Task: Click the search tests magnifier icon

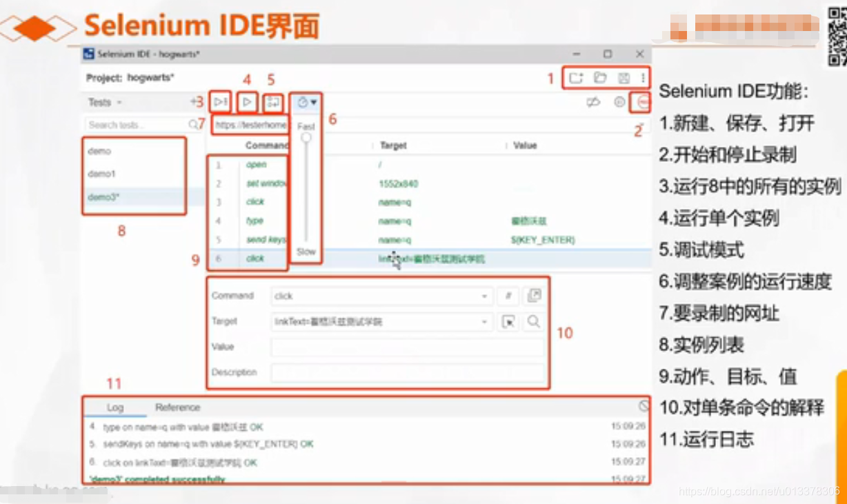Action: [x=193, y=125]
